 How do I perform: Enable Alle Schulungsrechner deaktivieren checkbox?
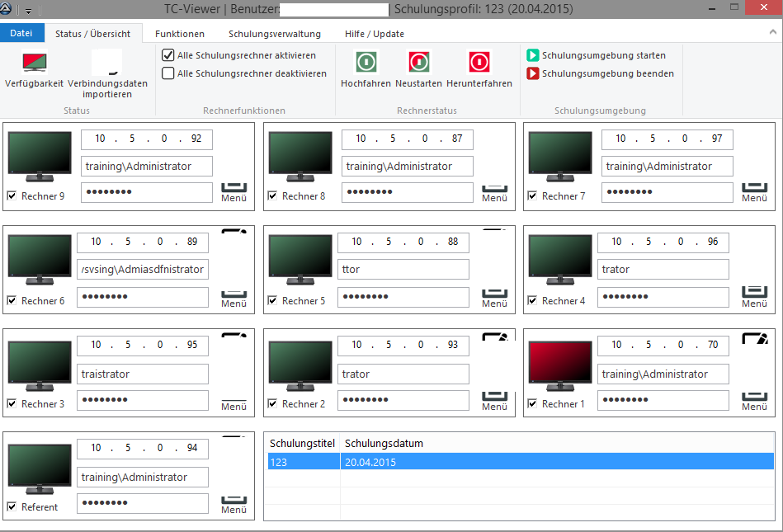click(168, 73)
